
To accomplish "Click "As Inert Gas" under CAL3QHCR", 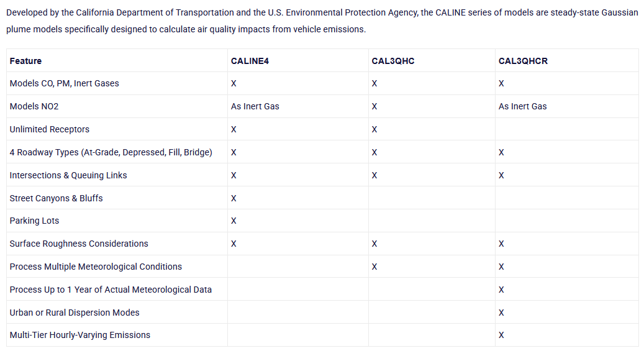I will coord(522,106).
